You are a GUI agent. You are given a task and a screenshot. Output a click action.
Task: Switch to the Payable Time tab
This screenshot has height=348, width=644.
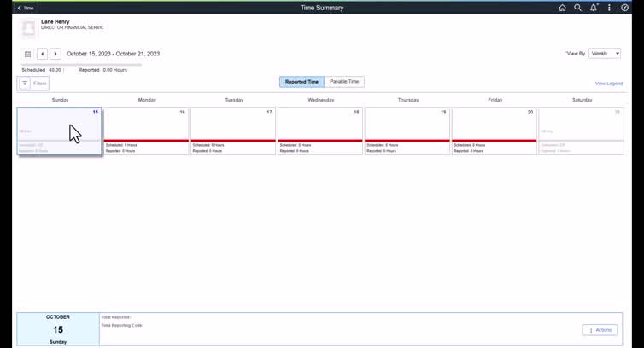344,82
